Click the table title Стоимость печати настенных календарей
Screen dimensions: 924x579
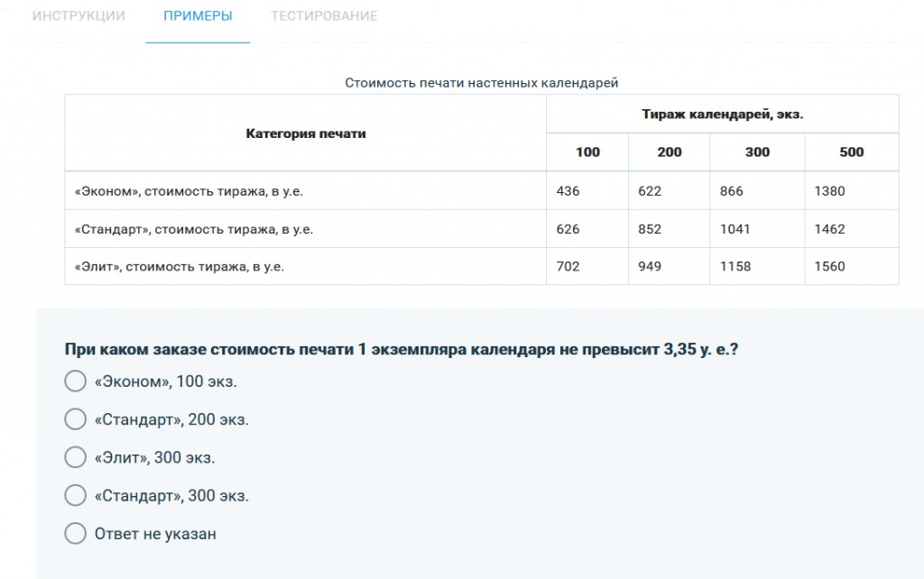pyautogui.click(x=482, y=83)
